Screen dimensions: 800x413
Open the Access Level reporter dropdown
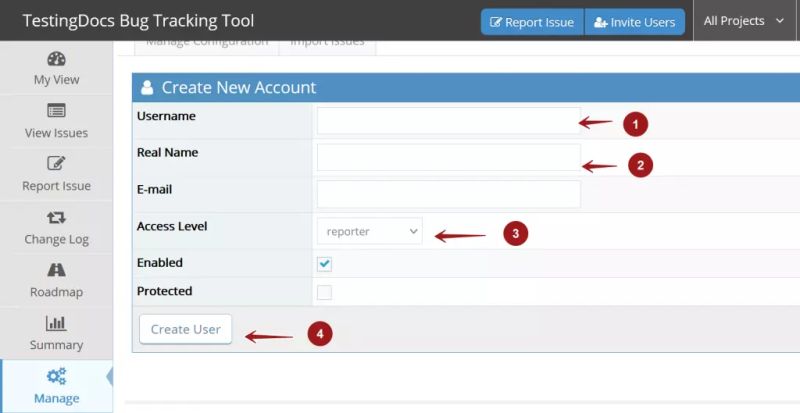click(x=369, y=231)
